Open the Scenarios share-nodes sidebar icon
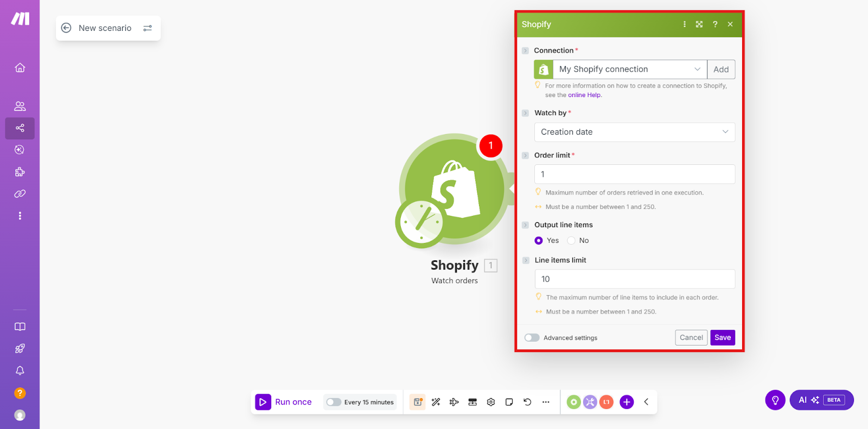The image size is (868, 429). point(20,128)
